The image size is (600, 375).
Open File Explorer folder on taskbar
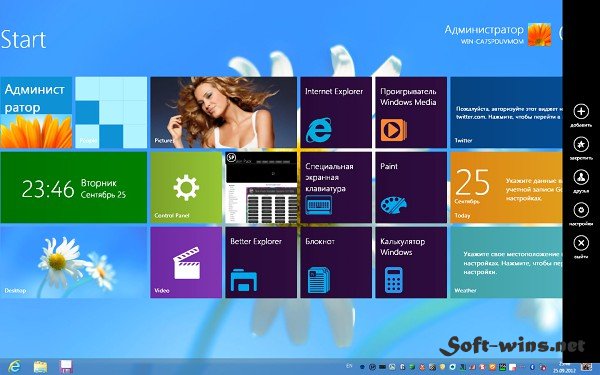click(x=40, y=367)
